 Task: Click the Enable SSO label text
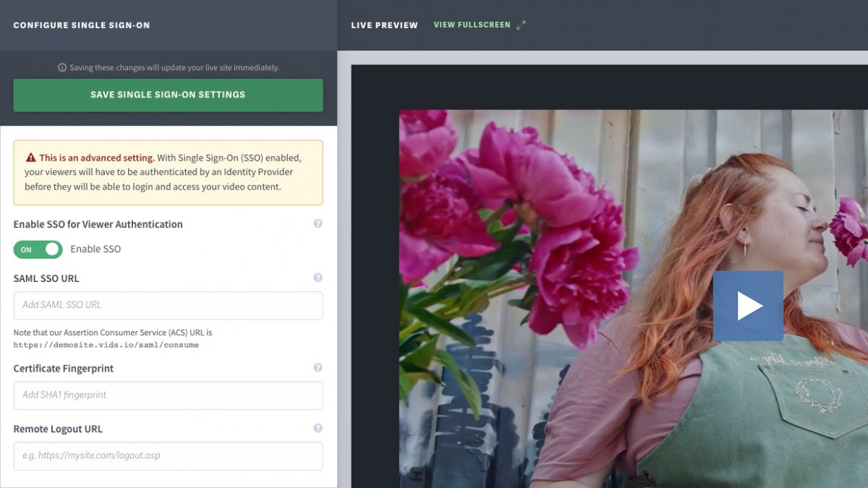95,249
